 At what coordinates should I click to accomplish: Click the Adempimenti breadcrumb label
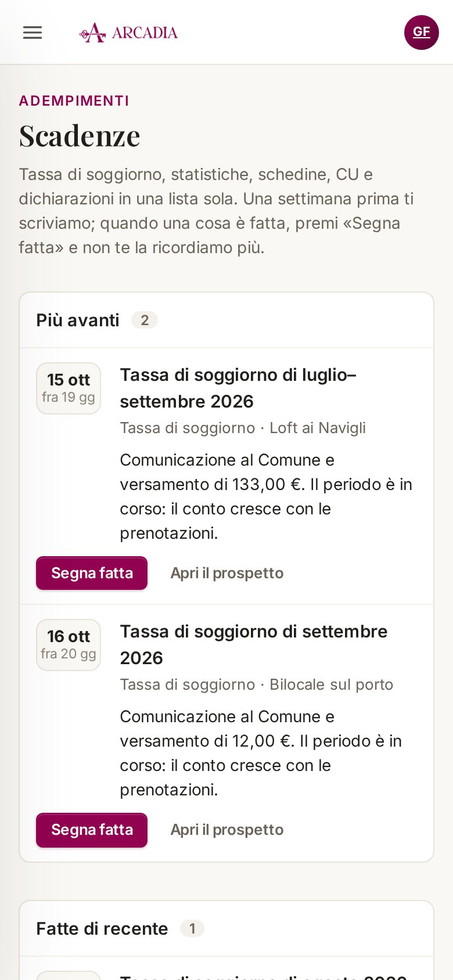[74, 101]
